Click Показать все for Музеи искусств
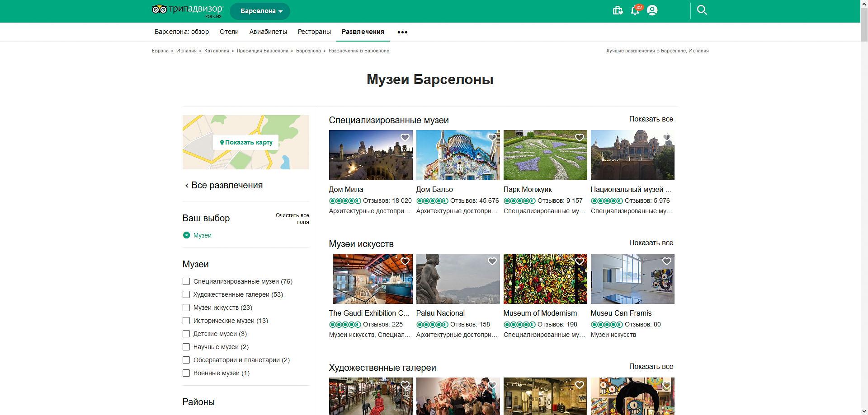This screenshot has height=415, width=868. pyautogui.click(x=651, y=243)
